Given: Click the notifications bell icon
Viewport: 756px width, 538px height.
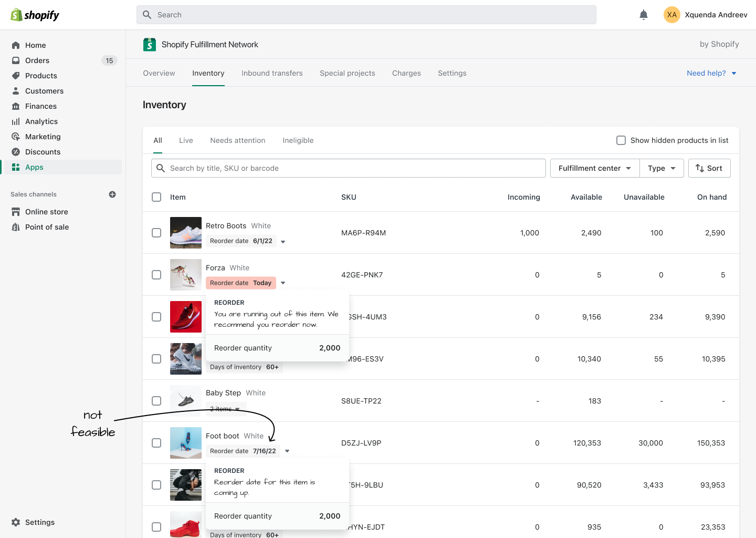Looking at the screenshot, I should coord(644,15).
